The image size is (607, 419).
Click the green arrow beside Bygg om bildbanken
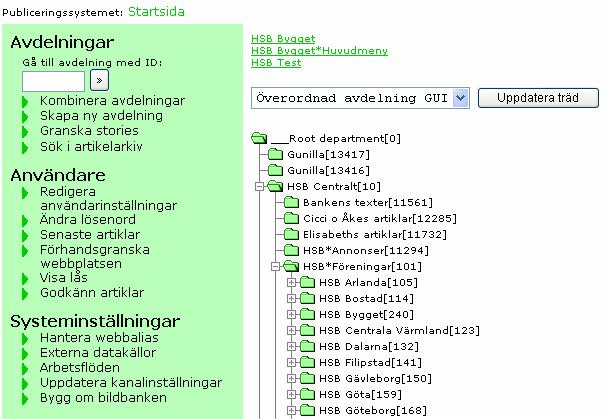(x=25, y=399)
